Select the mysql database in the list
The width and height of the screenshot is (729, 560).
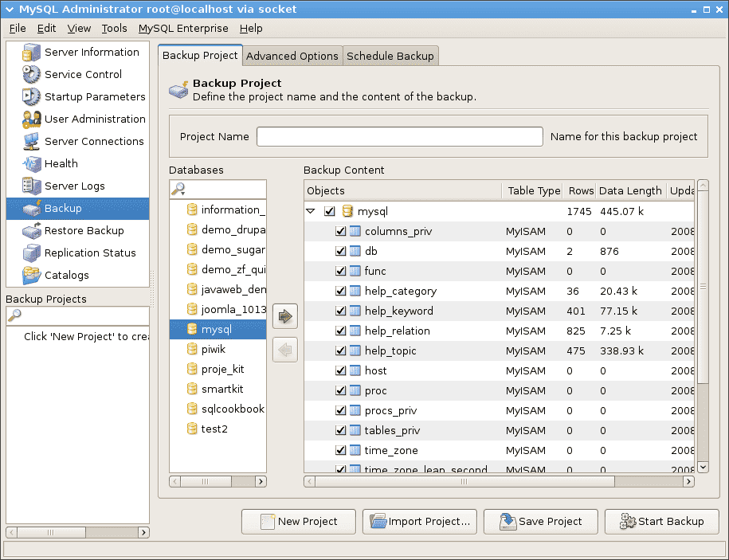[x=218, y=329]
